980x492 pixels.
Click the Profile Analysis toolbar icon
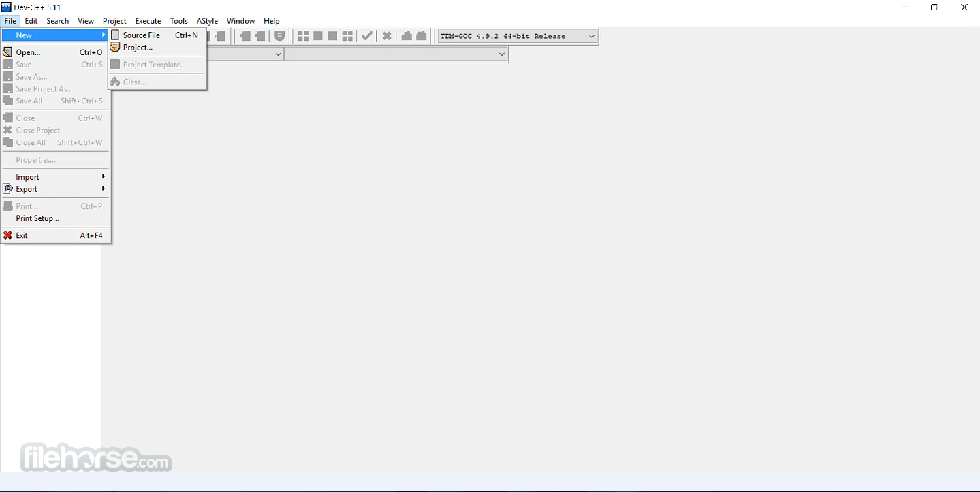click(407, 36)
